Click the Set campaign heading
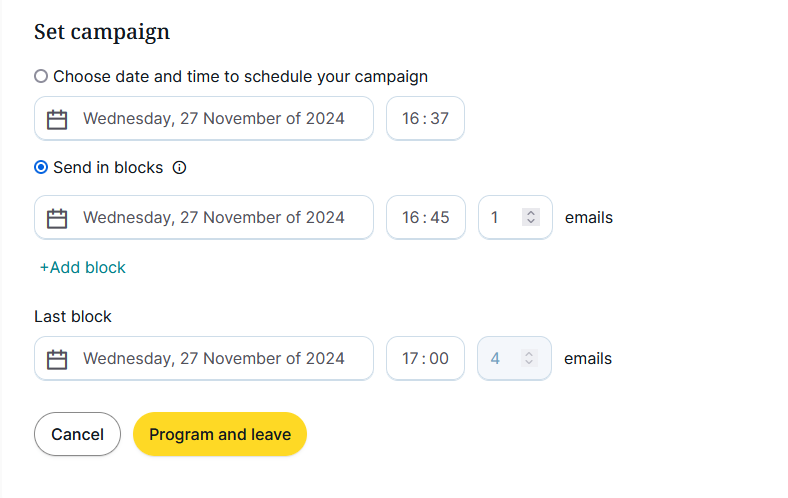 (102, 32)
